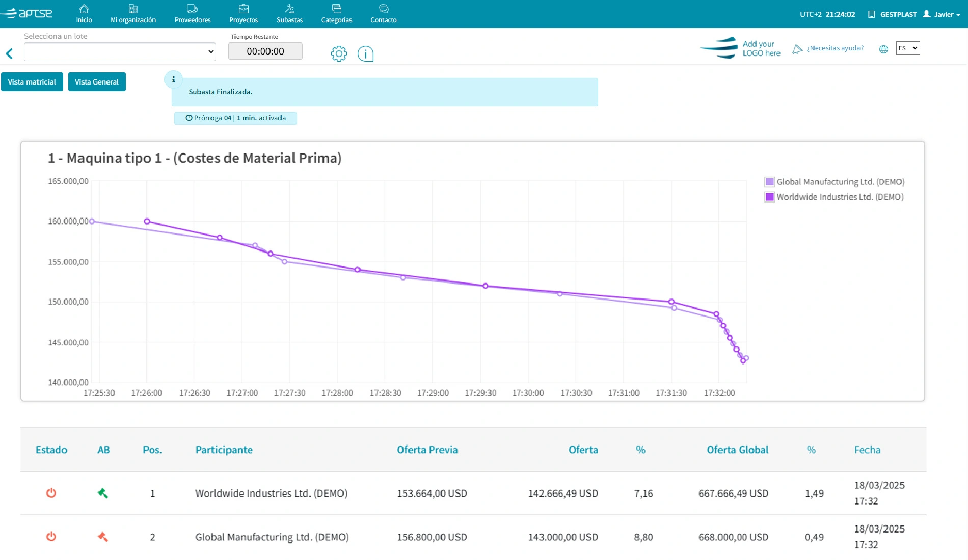Open the settings gear icon

pyautogui.click(x=339, y=53)
